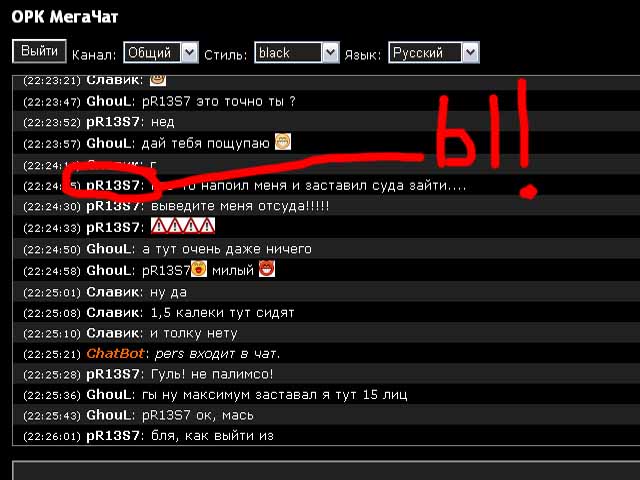
Task: Click the grinning emoji after 'дай тебя пощупаю'
Action: (282, 142)
